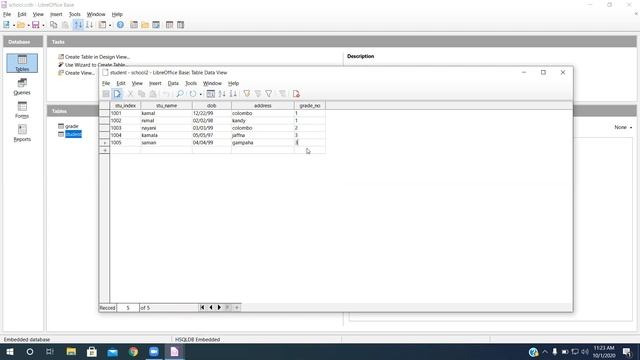Click address column header
640x360 pixels.
point(263,106)
